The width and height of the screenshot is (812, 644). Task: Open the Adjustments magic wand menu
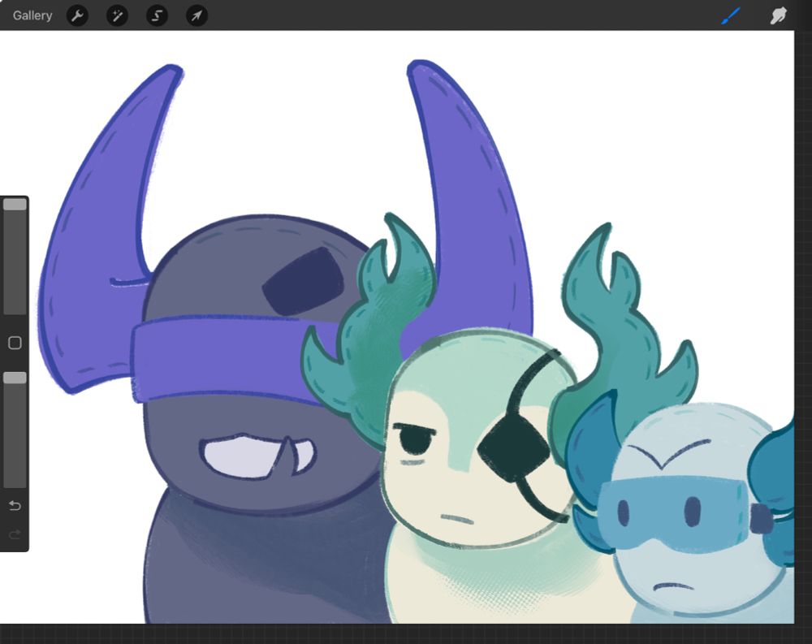[x=117, y=15]
